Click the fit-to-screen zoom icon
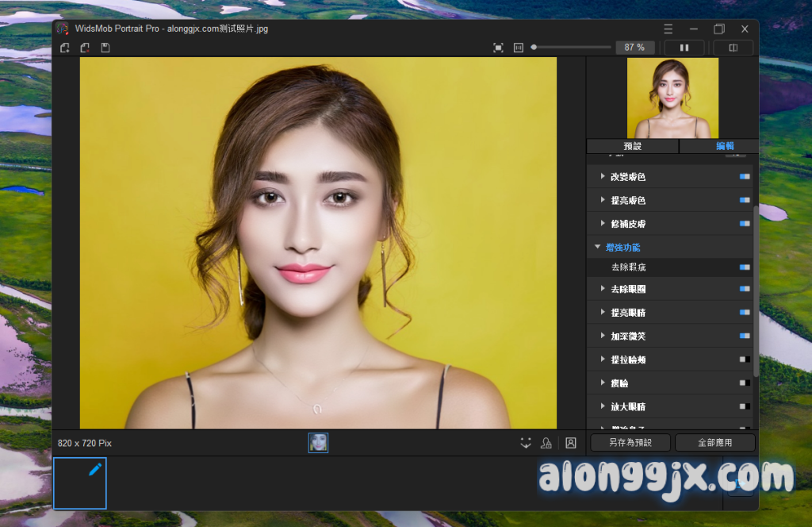 pos(498,48)
